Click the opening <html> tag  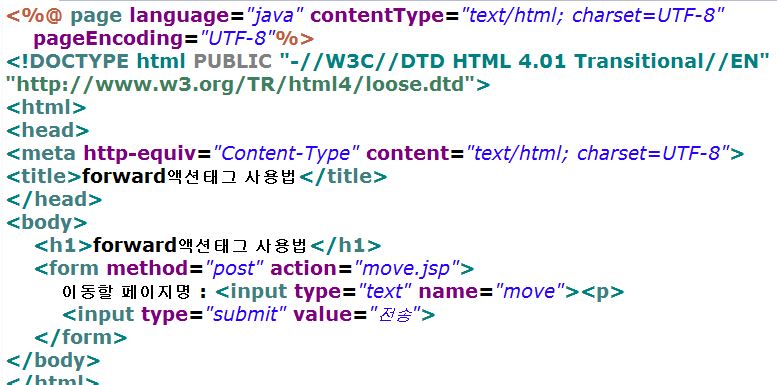click(46, 107)
